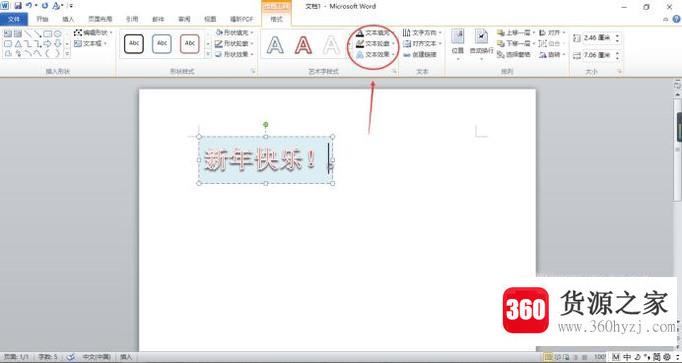Open 形状轮廓 (Shape Outline) dropdown
Screen dimensions: 682x363
click(234, 43)
